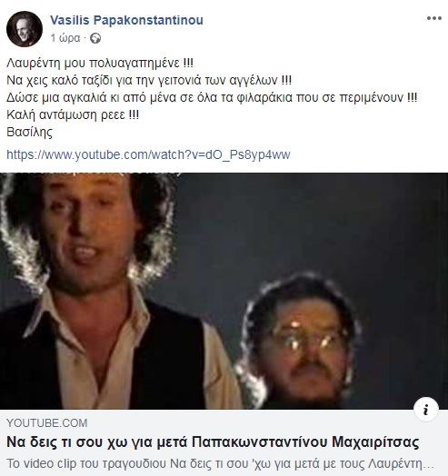This screenshot has width=448, height=476.
Task: Click the word 'Μαχαιρίτσας' in preview title
Action: [x=375, y=442]
